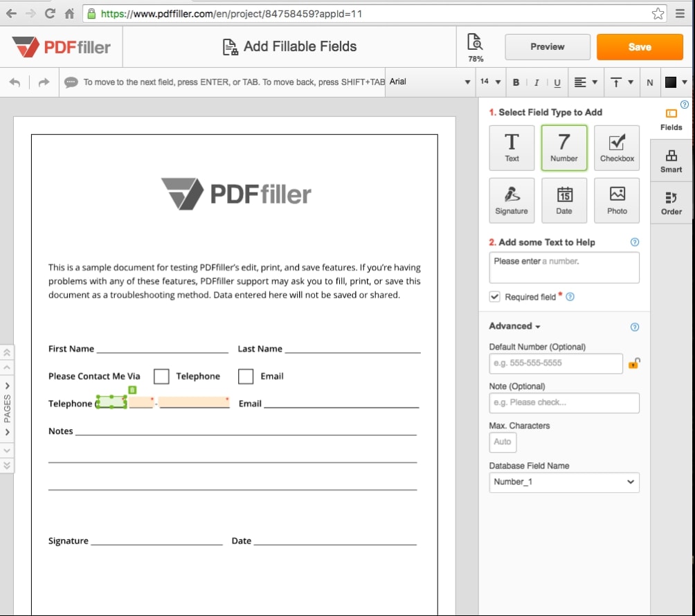Select the Number field type
695x616 pixels.
tap(563, 148)
